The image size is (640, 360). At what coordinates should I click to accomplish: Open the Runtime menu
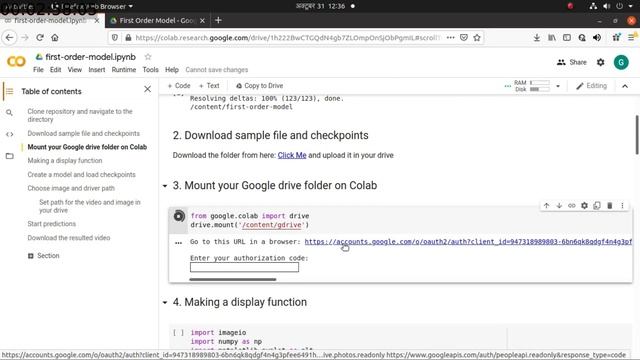point(124,70)
